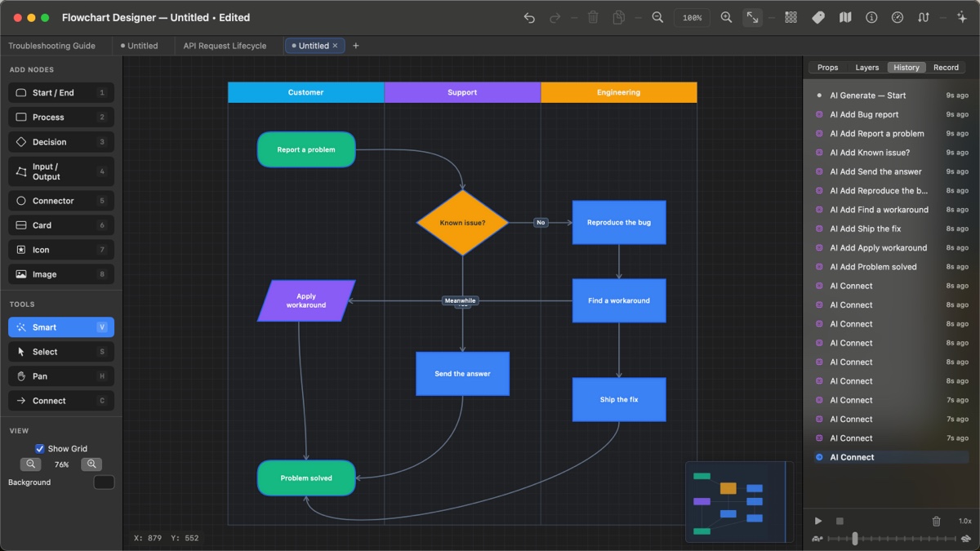
Task: Switch to the API Request Lifecycle tab
Action: click(x=225, y=46)
